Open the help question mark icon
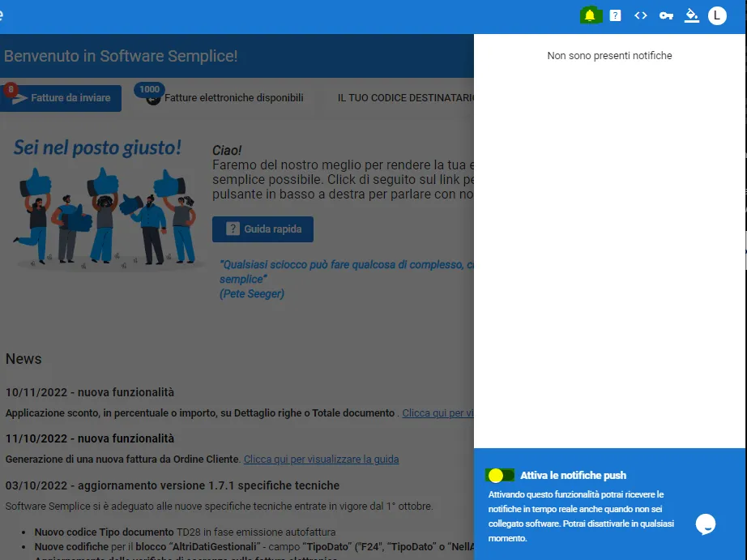The image size is (747, 560). [x=615, y=15]
